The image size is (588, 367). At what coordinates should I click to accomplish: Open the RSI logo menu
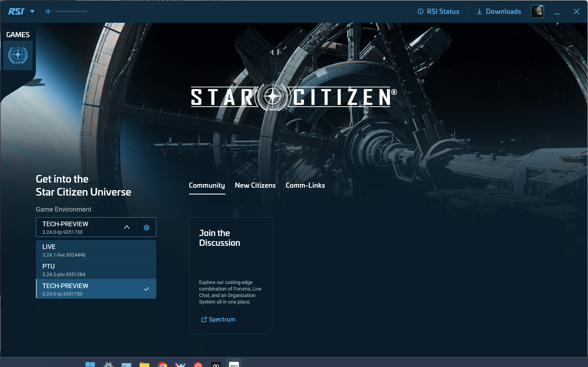point(17,11)
